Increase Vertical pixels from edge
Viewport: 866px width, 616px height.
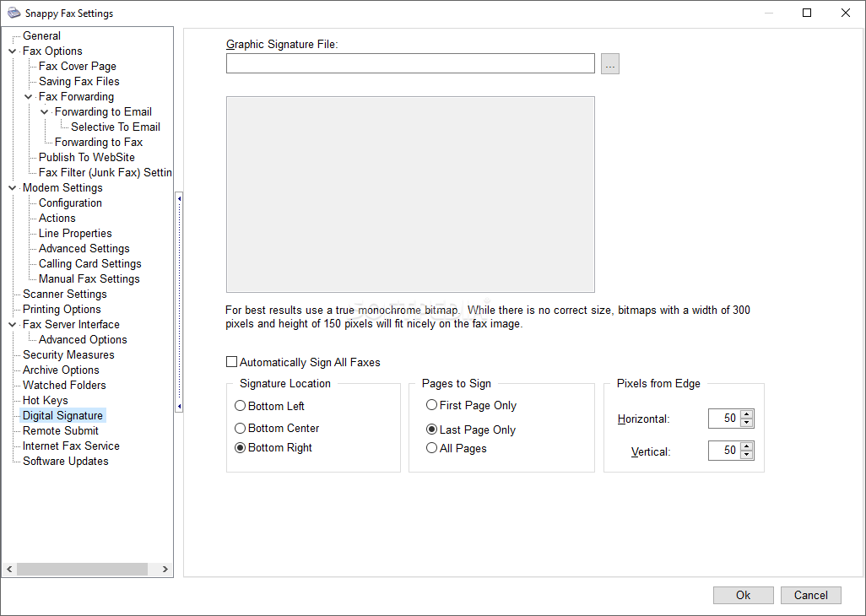pyautogui.click(x=747, y=446)
